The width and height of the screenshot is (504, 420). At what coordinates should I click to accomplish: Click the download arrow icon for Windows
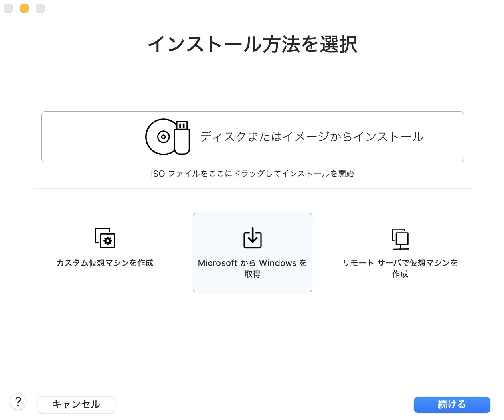pos(253,238)
